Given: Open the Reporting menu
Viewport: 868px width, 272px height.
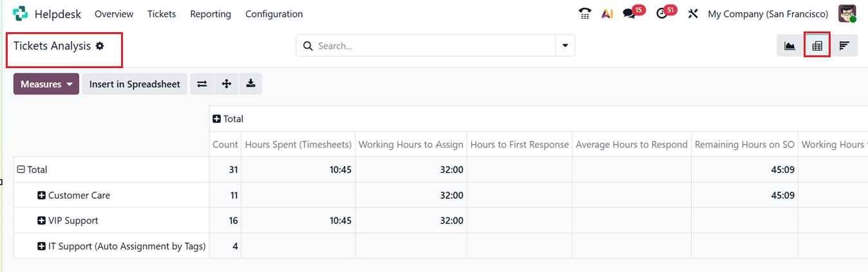Looking at the screenshot, I should tap(211, 14).
